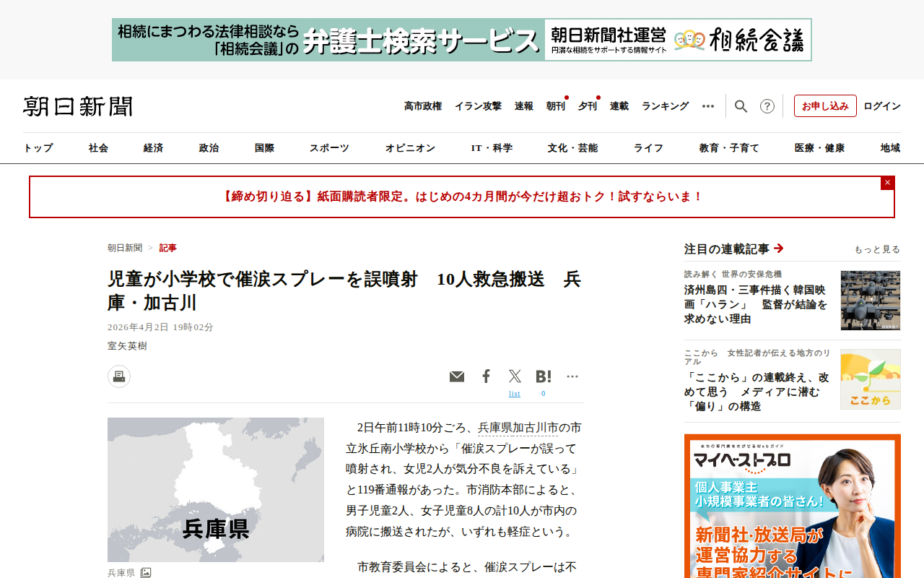Print the article with the printer icon
924x578 pixels.
click(119, 376)
